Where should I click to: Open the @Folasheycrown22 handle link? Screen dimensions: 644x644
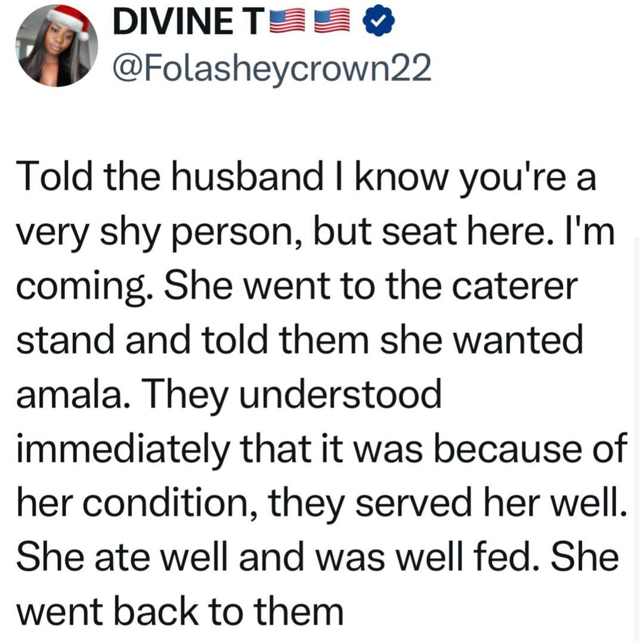tap(271, 70)
